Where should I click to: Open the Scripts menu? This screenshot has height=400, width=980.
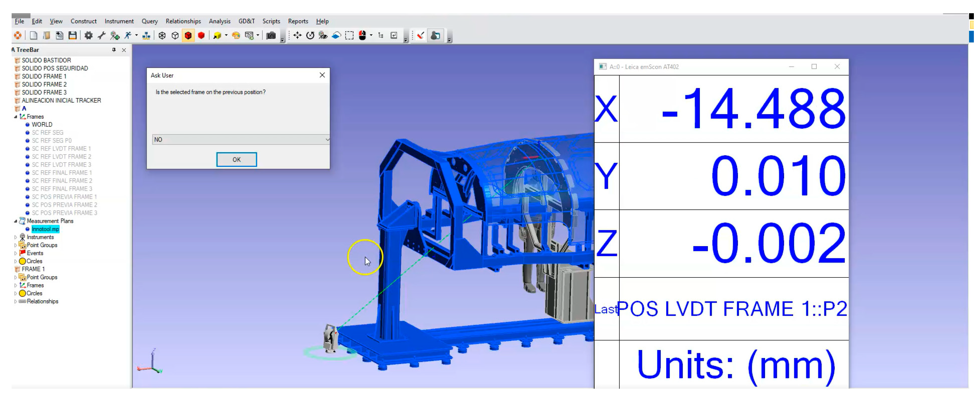[271, 21]
